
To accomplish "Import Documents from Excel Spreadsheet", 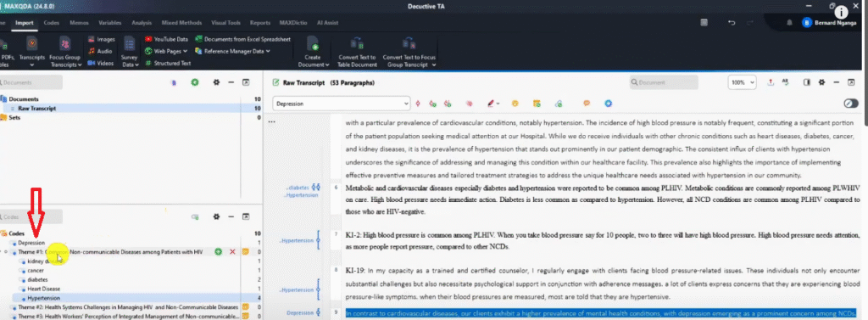I will point(243,39).
